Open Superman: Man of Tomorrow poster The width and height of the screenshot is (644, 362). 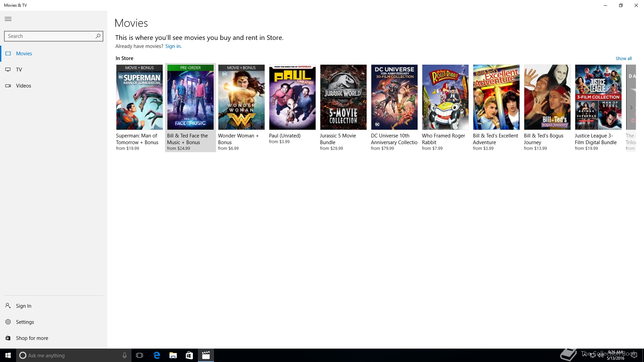(140, 97)
